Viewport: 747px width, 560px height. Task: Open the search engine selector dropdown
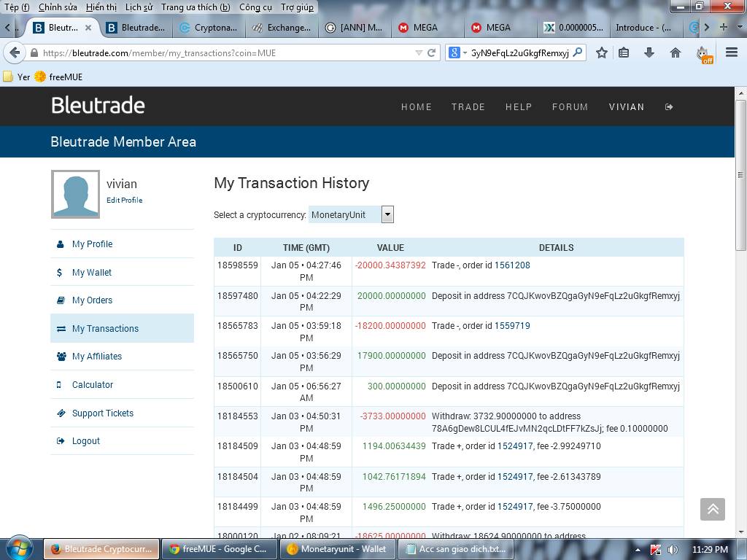(457, 52)
